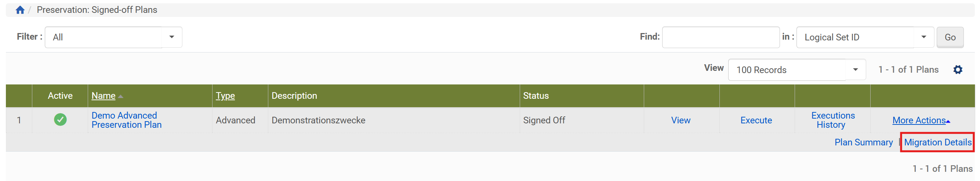
Task: Click the Name column sort arrow
Action: click(x=121, y=96)
